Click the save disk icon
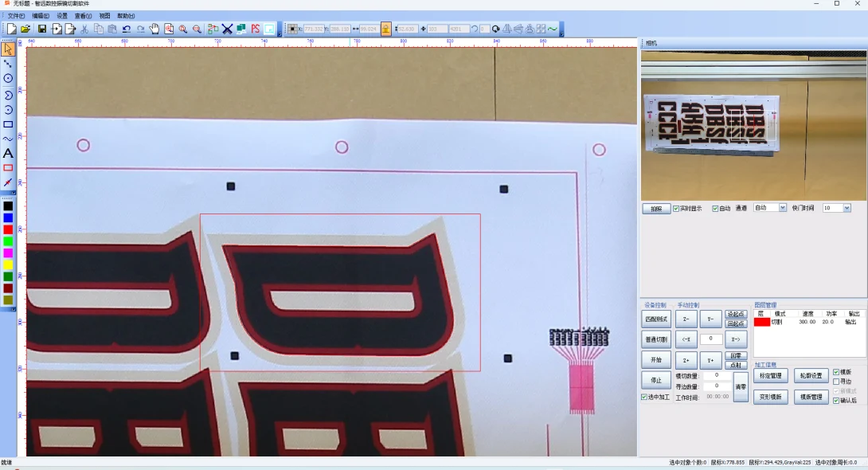Viewport: 868px width, 470px height. (x=42, y=29)
